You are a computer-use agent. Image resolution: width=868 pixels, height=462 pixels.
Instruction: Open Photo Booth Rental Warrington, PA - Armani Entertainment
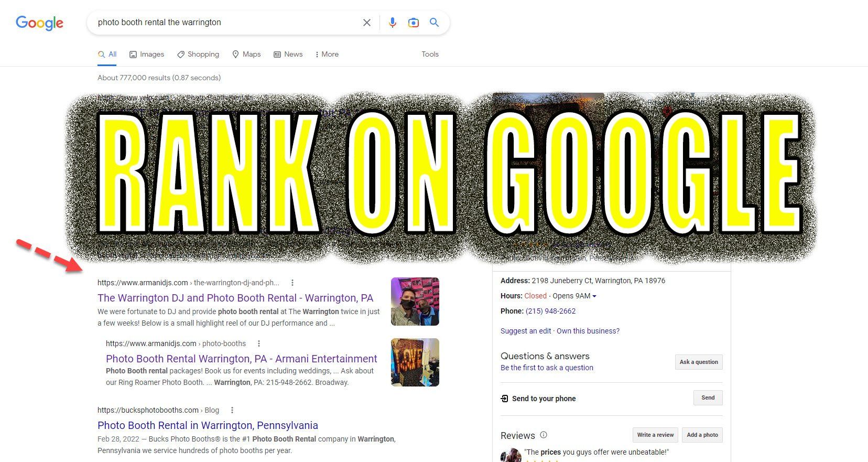pyautogui.click(x=242, y=359)
